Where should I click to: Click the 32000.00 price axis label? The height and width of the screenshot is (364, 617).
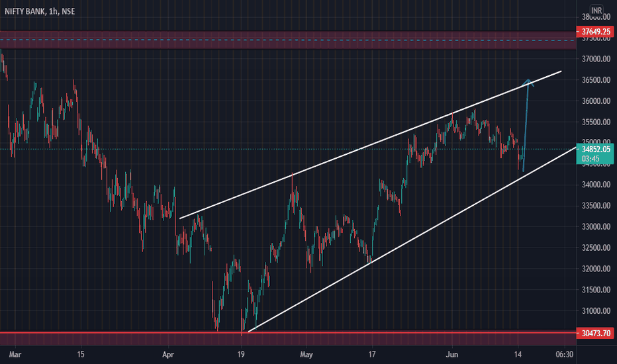point(596,269)
